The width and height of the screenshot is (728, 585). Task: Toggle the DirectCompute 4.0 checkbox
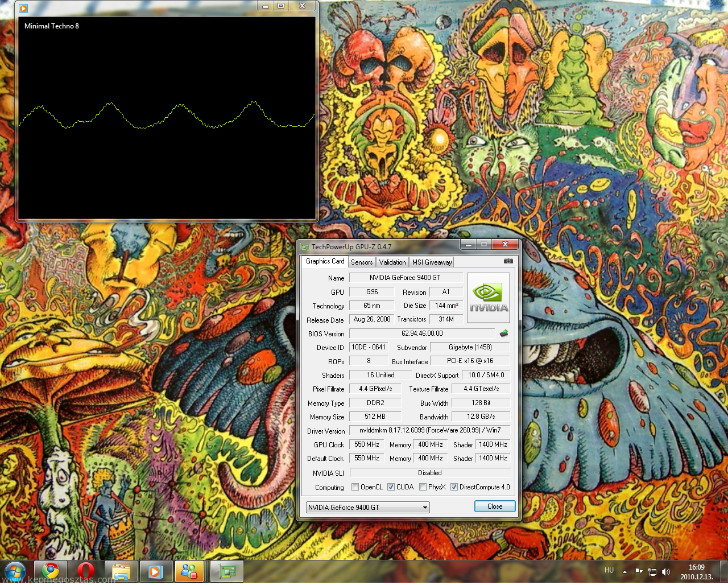point(454,487)
